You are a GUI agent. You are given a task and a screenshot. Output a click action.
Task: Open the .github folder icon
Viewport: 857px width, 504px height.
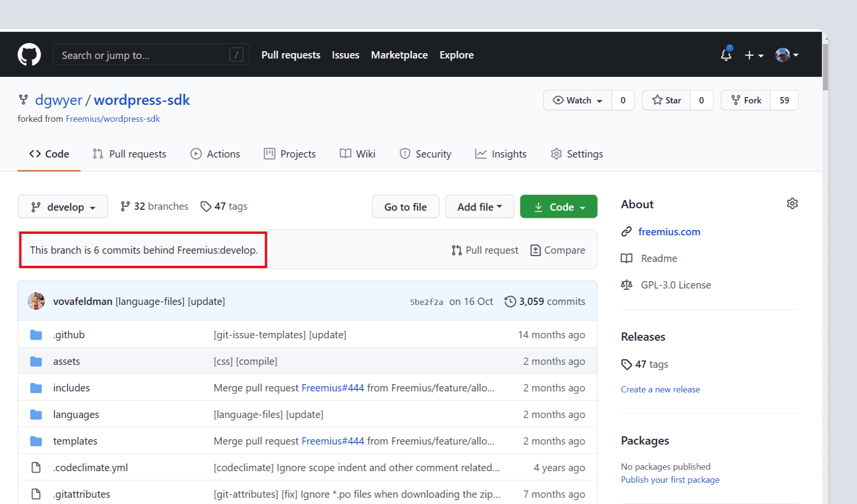(x=36, y=334)
